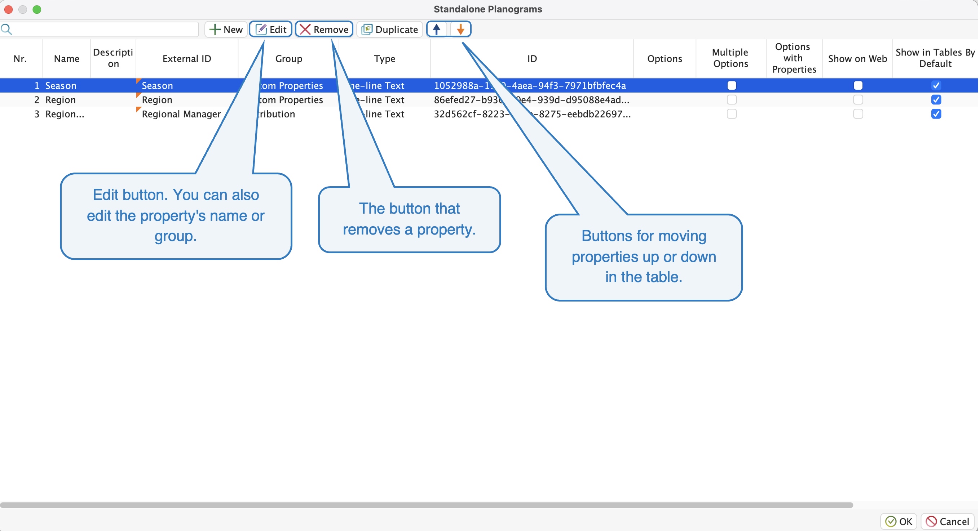Sort by the External ID column header

coord(187,58)
